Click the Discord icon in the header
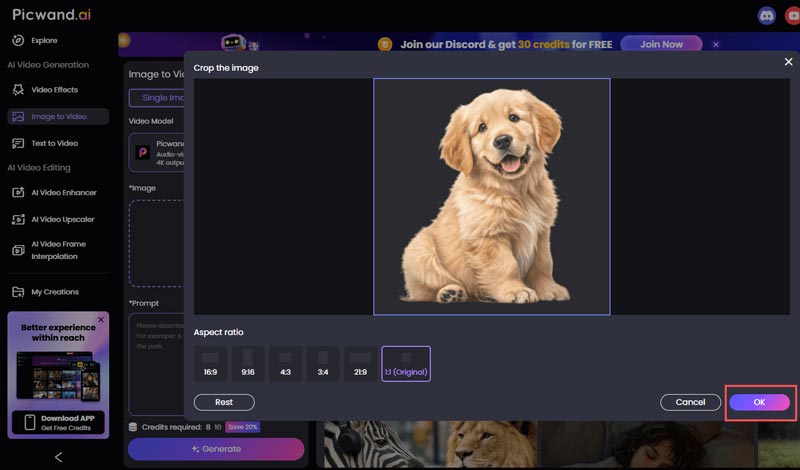800x470 pixels. click(x=767, y=15)
